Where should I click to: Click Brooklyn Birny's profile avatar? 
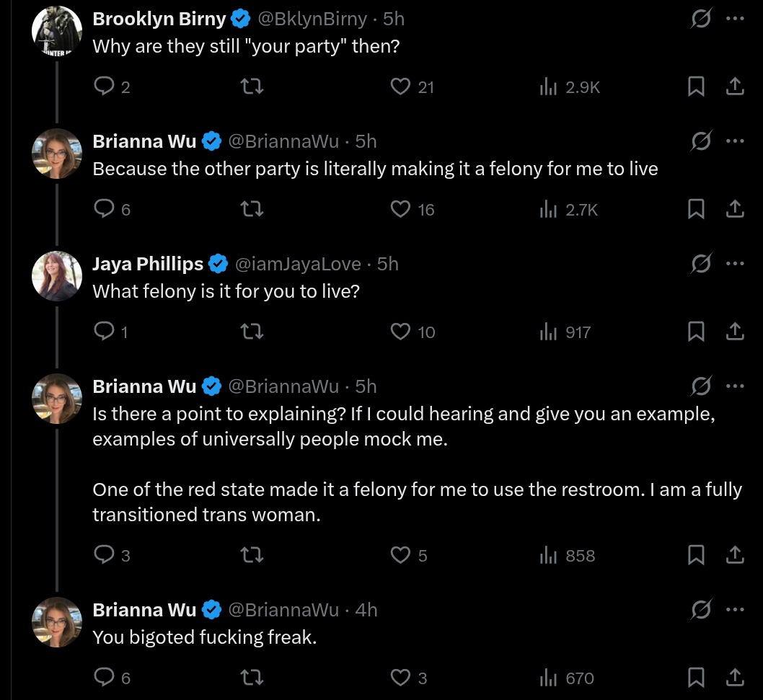[57, 31]
